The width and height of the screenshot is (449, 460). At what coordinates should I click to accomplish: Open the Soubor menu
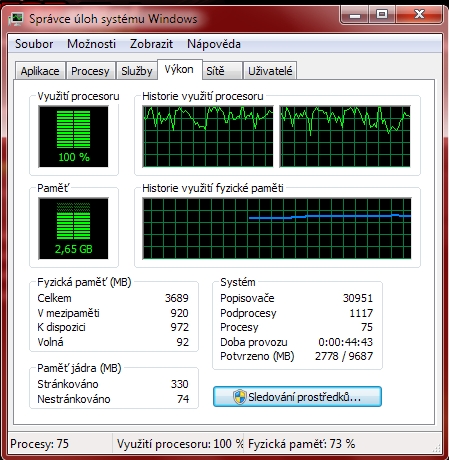click(x=34, y=44)
